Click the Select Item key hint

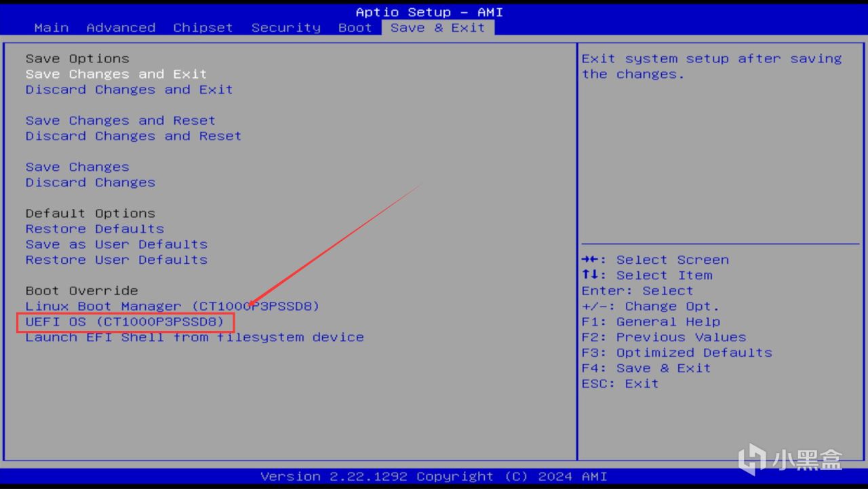click(x=647, y=276)
